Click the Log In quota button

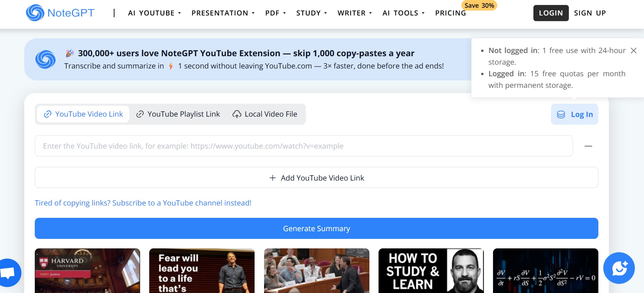pyautogui.click(x=574, y=114)
